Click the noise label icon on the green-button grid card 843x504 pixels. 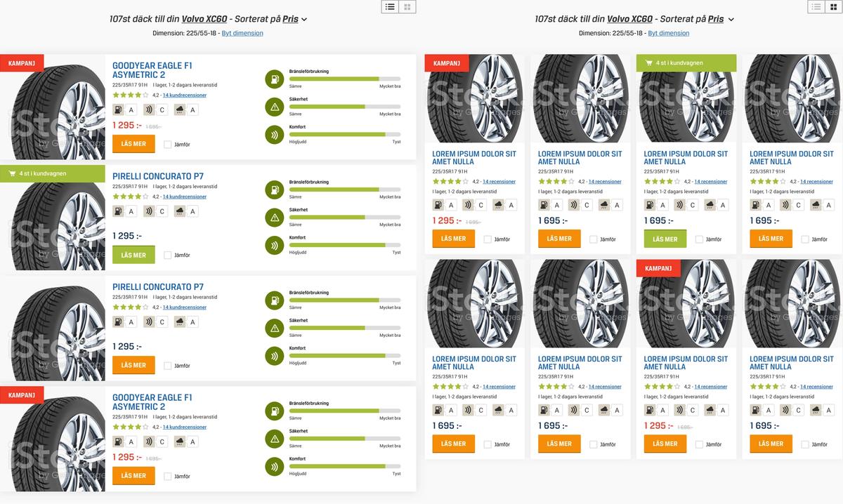pos(680,205)
